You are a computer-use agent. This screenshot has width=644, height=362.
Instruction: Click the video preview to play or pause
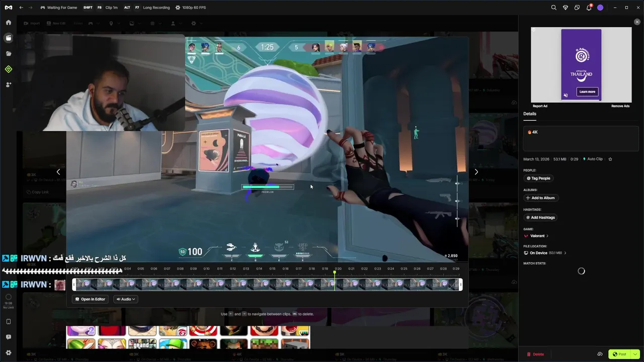(x=267, y=149)
